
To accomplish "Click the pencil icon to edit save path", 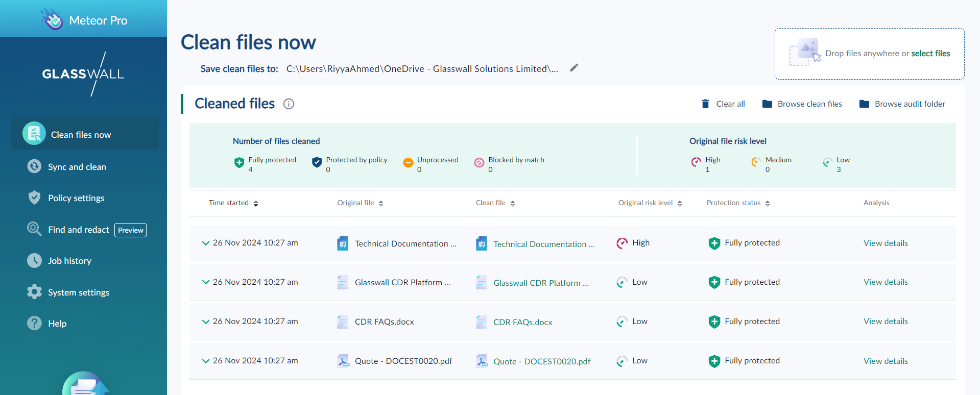I will click(574, 68).
